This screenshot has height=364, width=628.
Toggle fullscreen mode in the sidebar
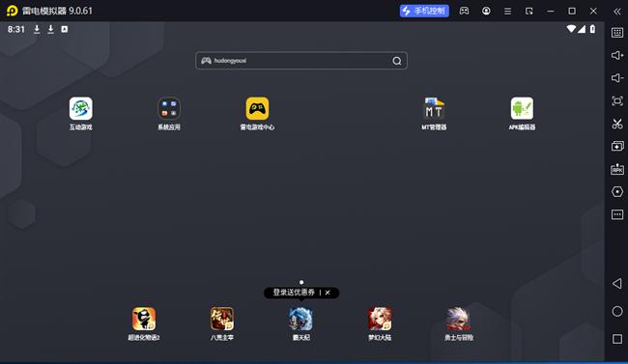617,101
